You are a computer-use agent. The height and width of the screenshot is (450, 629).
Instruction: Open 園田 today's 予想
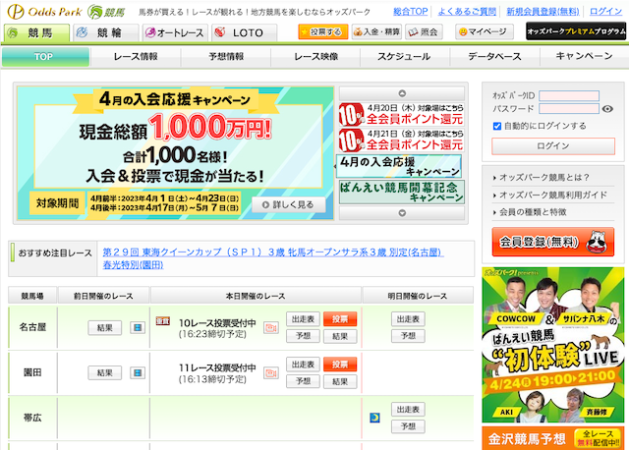click(303, 381)
